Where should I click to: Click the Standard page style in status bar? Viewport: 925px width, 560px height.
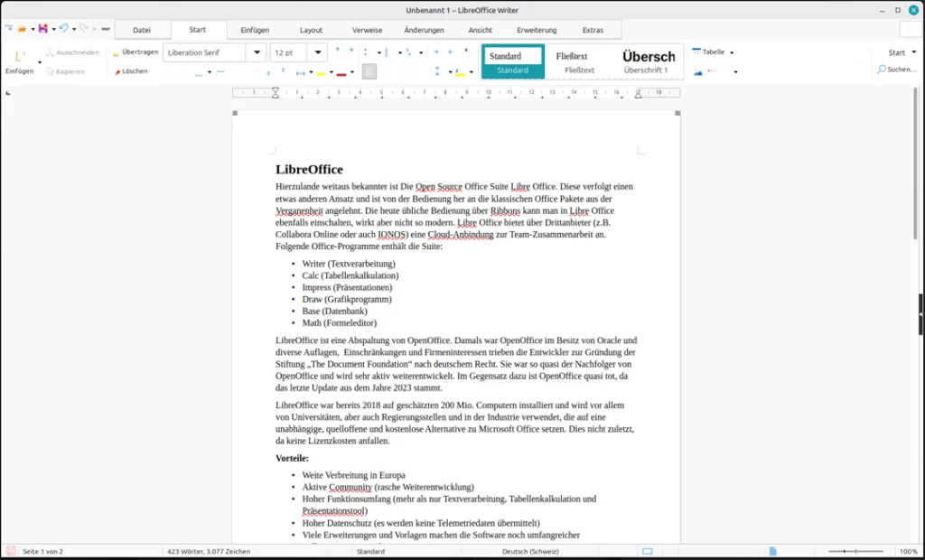[370, 551]
